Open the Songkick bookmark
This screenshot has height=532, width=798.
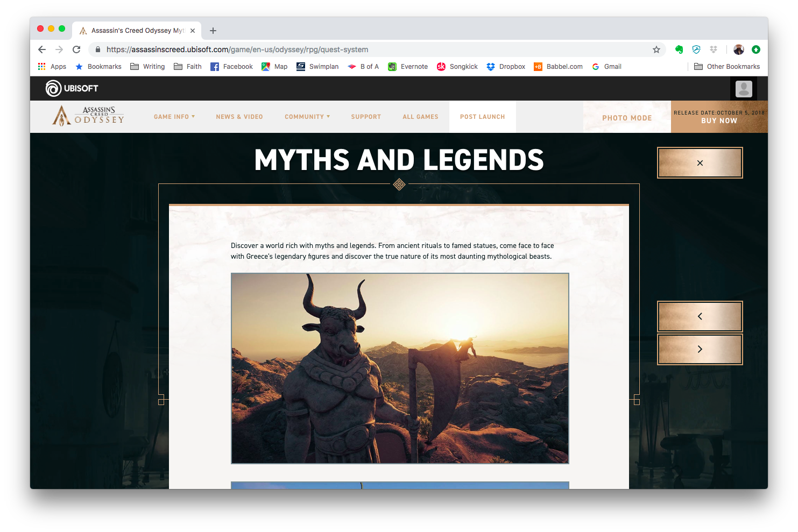tap(457, 67)
